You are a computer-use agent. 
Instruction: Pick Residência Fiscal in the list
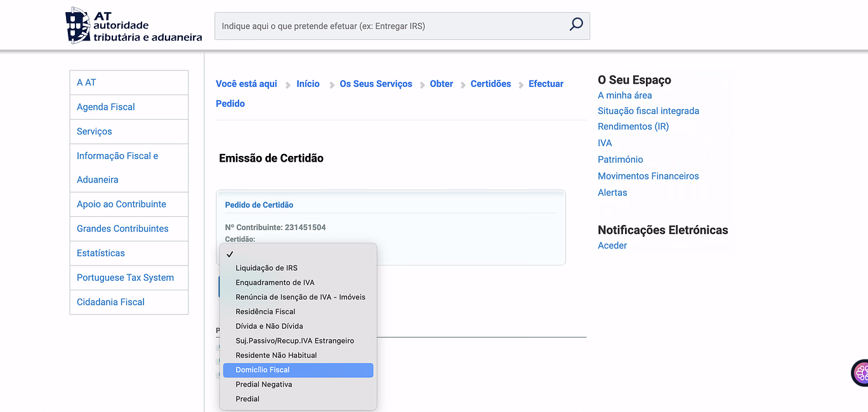click(265, 312)
